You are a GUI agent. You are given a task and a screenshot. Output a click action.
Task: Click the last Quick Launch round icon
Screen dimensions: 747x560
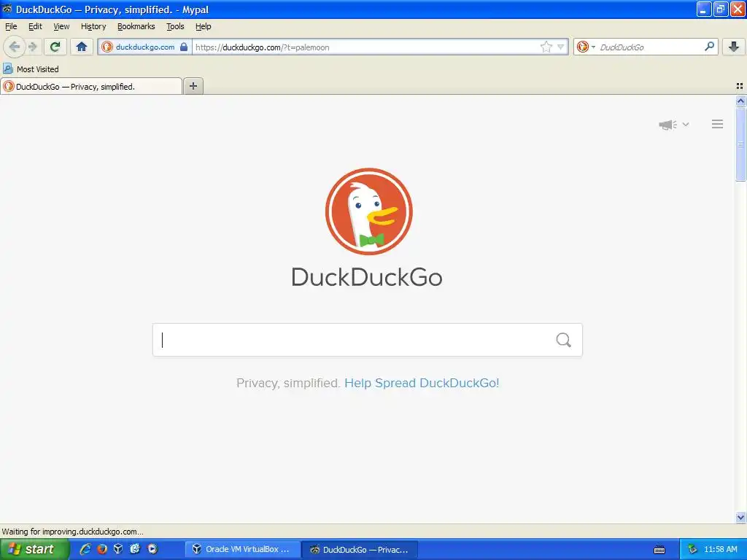(x=152, y=549)
